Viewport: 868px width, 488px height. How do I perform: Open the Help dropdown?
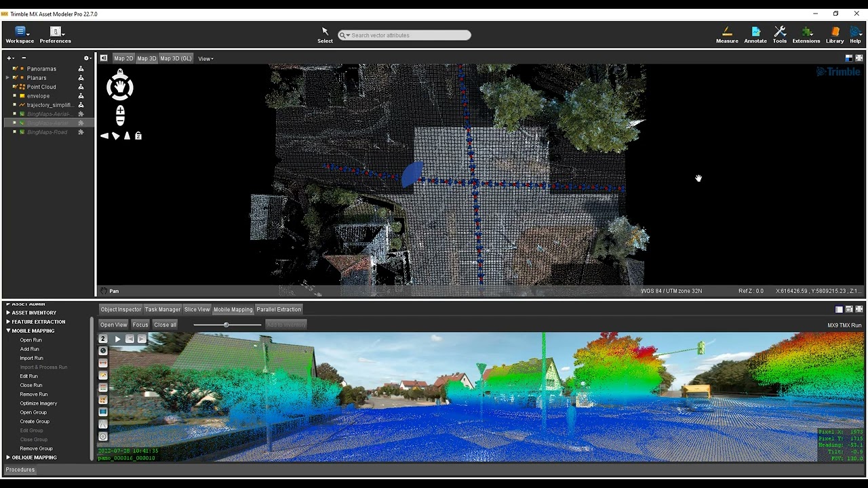pos(856,35)
